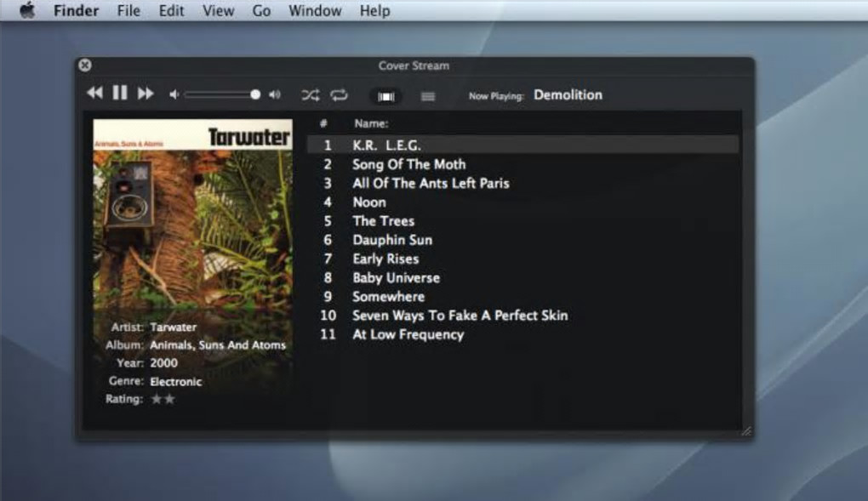Click the genre value Electronic

(x=176, y=381)
